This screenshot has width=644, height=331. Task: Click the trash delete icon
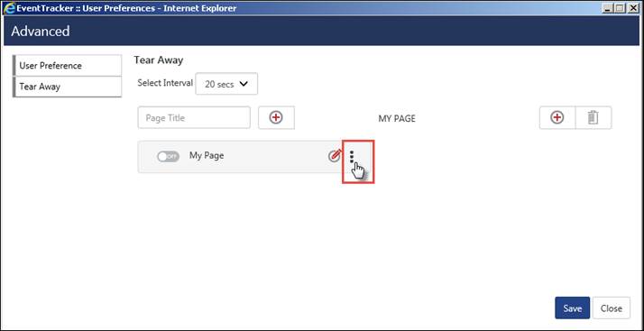(x=593, y=117)
